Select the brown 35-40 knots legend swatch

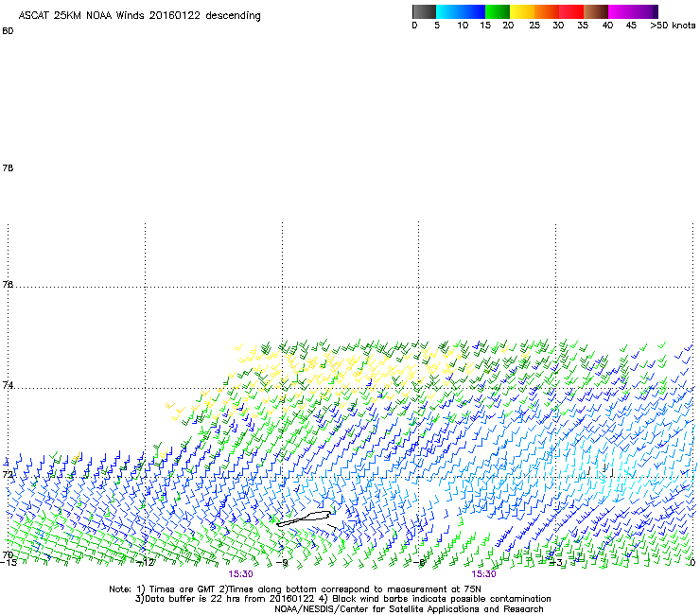click(x=596, y=11)
